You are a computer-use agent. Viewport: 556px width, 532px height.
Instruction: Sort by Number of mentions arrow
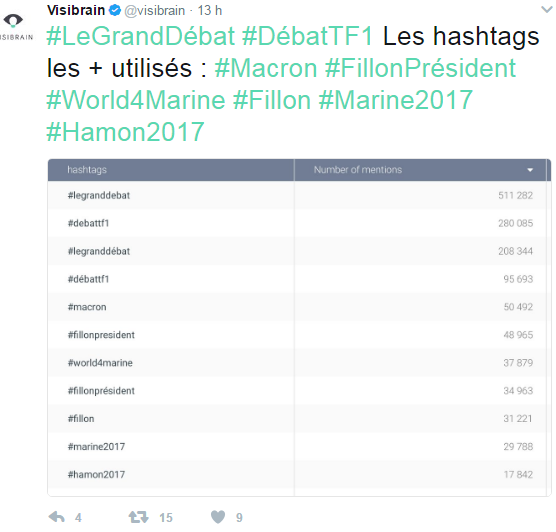pyautogui.click(x=530, y=170)
